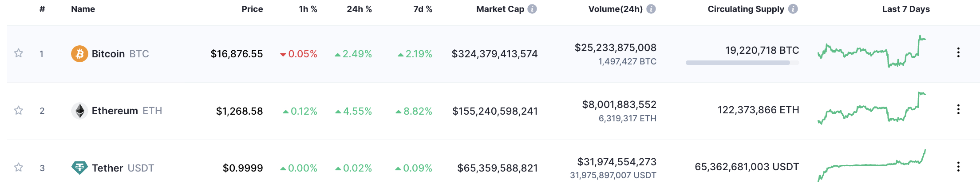Toggle the Ethereum watchlist star

coord(18,110)
